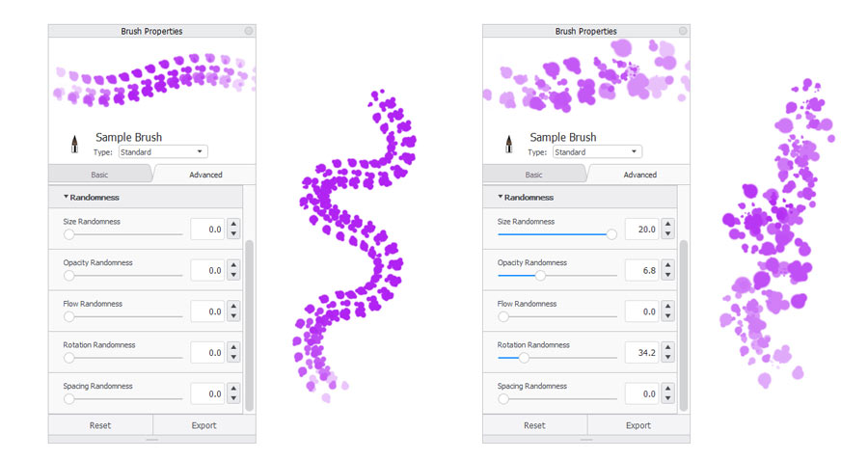Open Type dropdown in right panel
This screenshot has height=460, width=868.
click(x=597, y=151)
